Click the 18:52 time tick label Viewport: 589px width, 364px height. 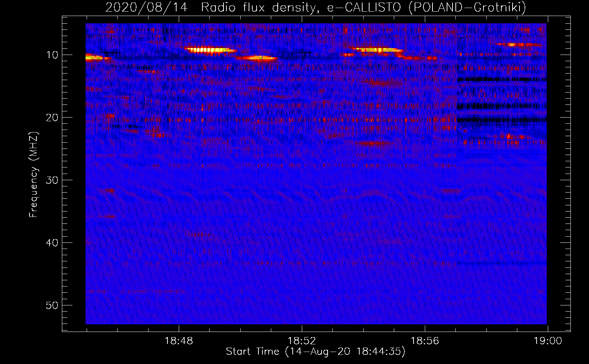[302, 341]
